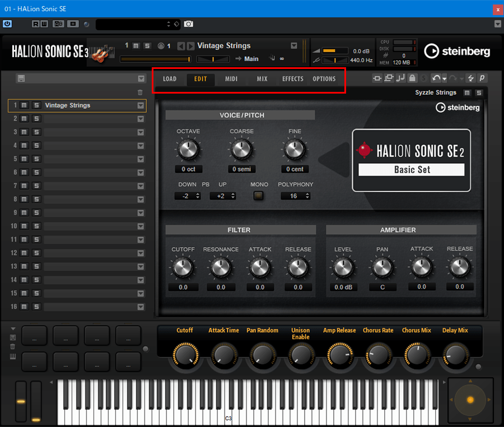Switch to the EFFECTS tab
Screen dimensions: 504x427
(x=293, y=79)
